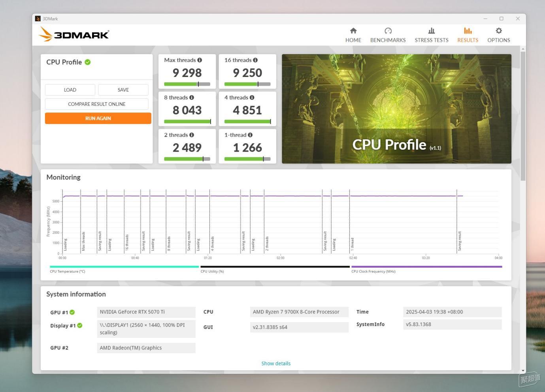The height and width of the screenshot is (392, 545).
Task: Click the SystemInfo version v5.83.1368
Action: (452, 324)
